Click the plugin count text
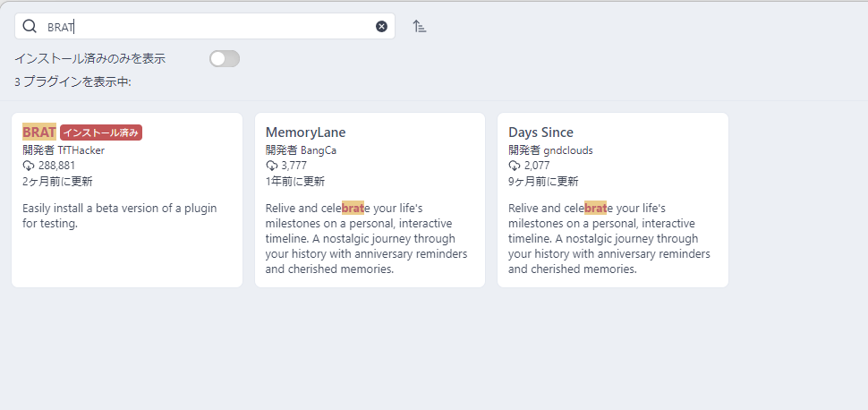 tap(72, 82)
